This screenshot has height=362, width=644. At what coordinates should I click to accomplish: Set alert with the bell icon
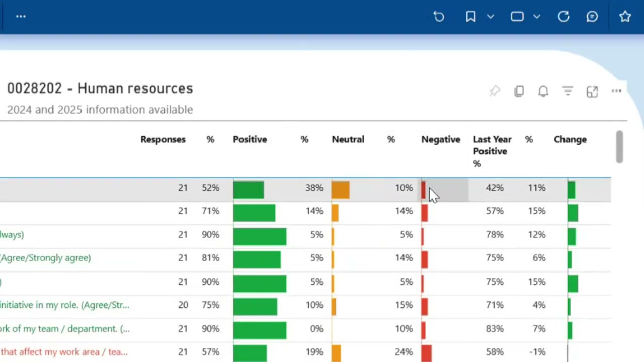(x=543, y=91)
